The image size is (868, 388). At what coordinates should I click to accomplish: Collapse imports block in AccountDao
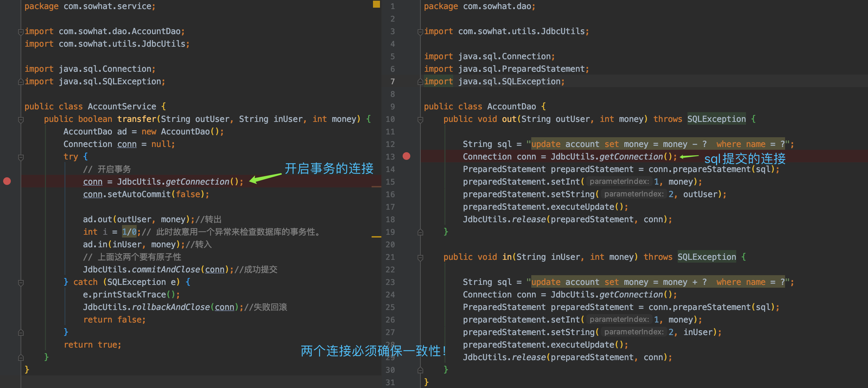coord(420,32)
